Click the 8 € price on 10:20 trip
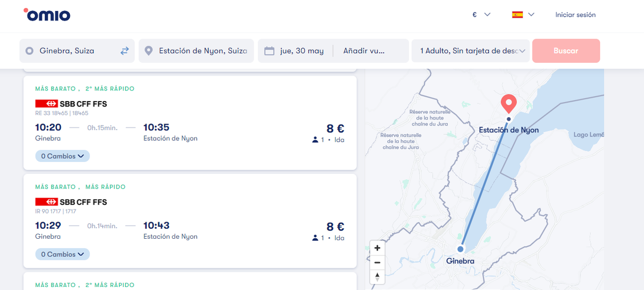 (335, 129)
